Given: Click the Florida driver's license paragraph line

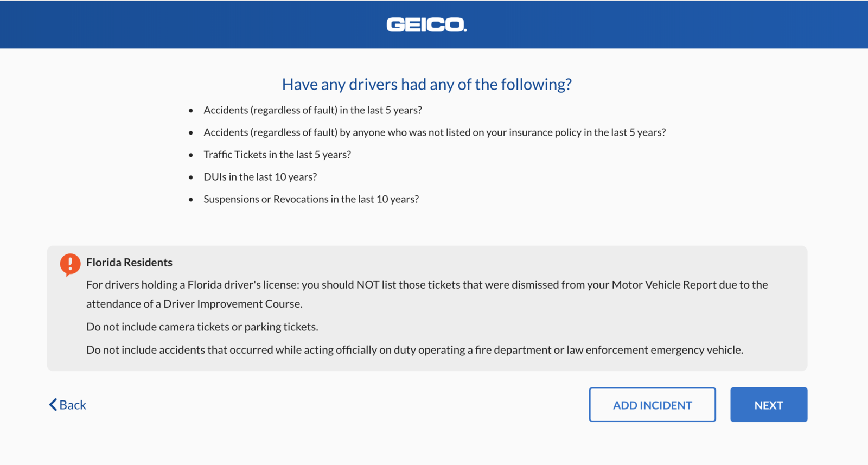Looking at the screenshot, I should coord(426,285).
